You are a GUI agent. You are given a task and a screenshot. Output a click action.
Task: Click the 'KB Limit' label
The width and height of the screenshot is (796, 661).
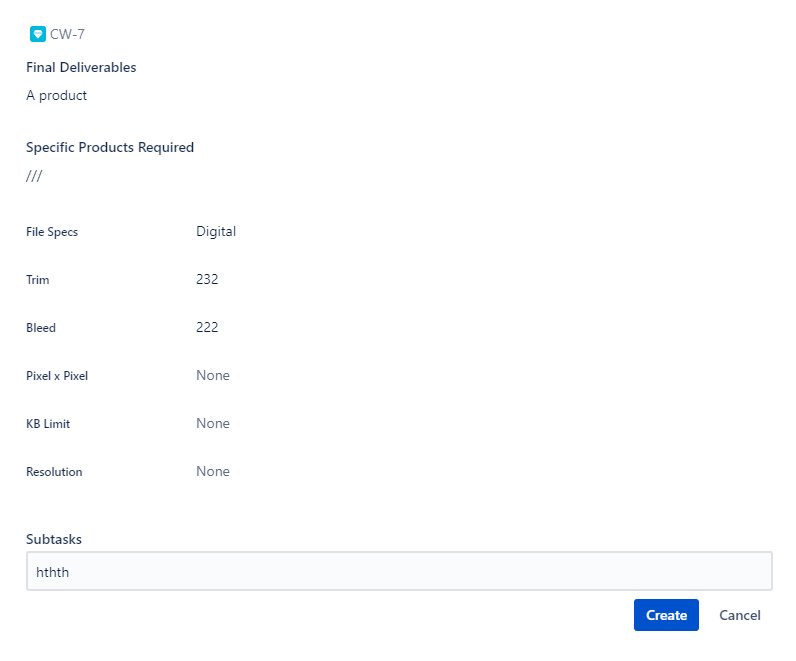click(x=48, y=423)
